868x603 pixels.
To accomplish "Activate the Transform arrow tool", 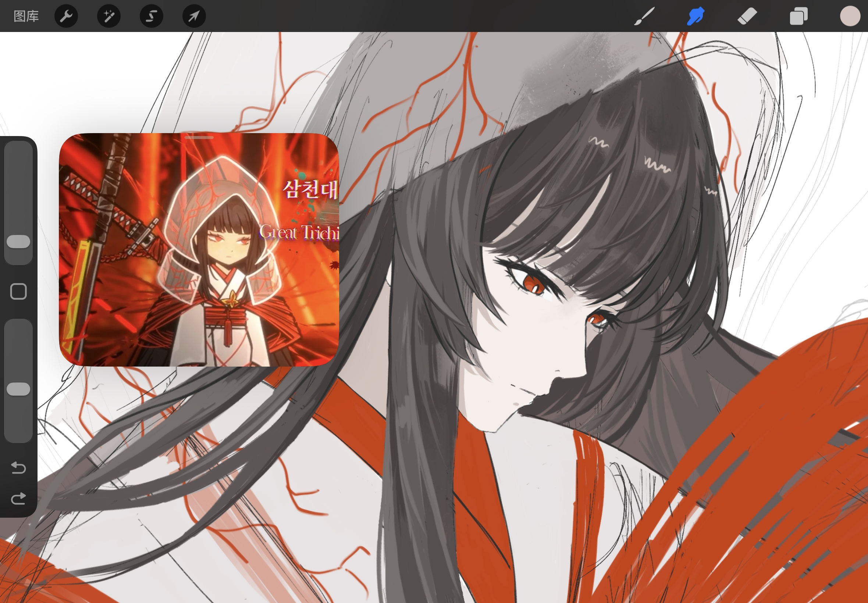I will [x=194, y=16].
